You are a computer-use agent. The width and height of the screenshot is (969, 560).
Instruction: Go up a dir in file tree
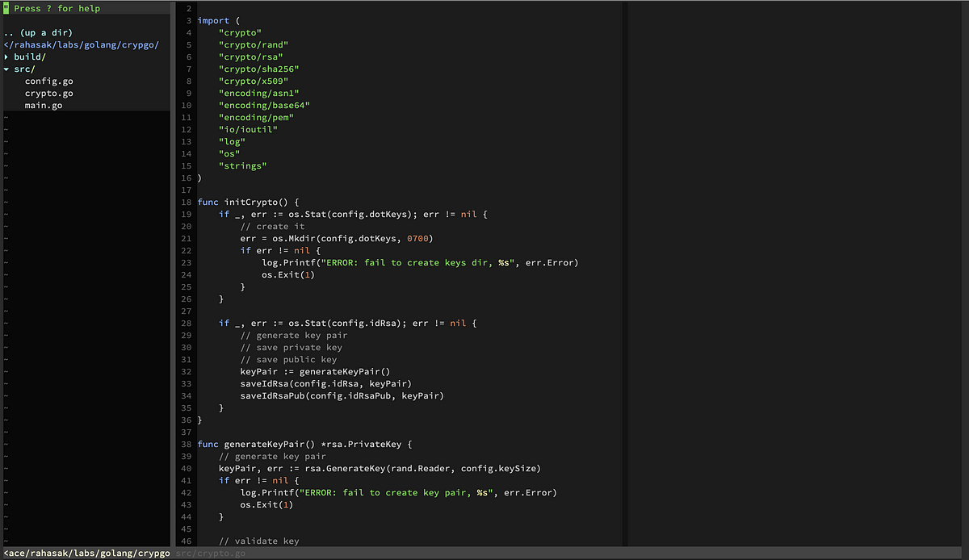click(x=38, y=33)
